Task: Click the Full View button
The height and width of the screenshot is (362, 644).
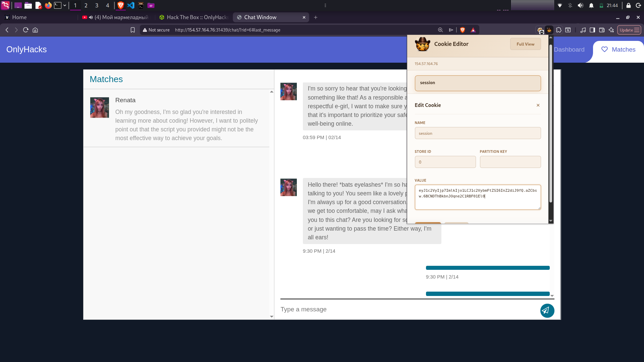Action: click(525, 44)
